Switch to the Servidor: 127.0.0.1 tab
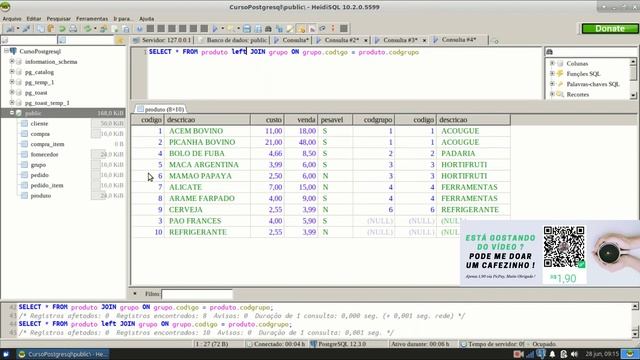This screenshot has height=360, width=640. 162,40
